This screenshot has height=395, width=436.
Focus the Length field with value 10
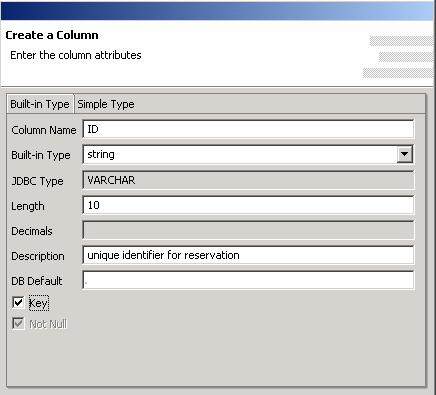(248, 205)
